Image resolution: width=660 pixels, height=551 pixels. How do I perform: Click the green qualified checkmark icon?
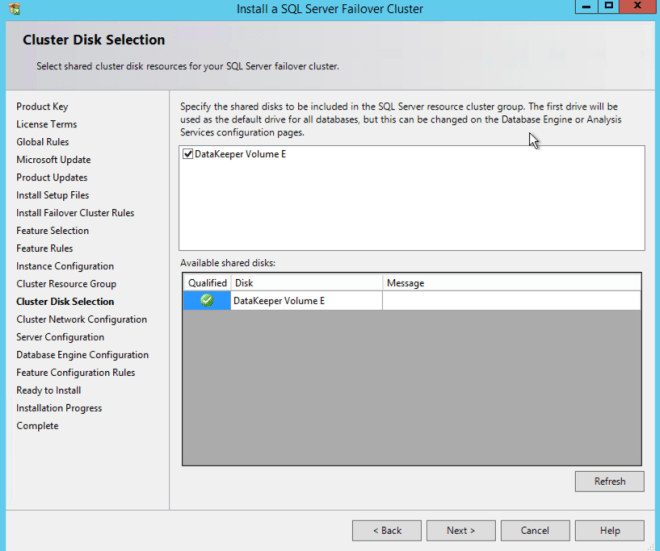207,300
